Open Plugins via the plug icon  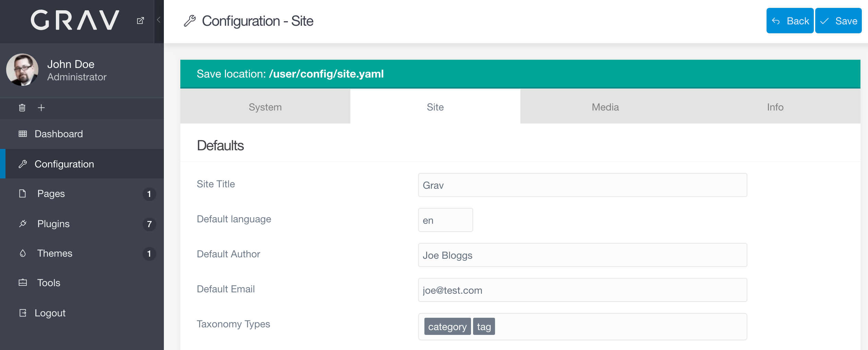coord(23,223)
